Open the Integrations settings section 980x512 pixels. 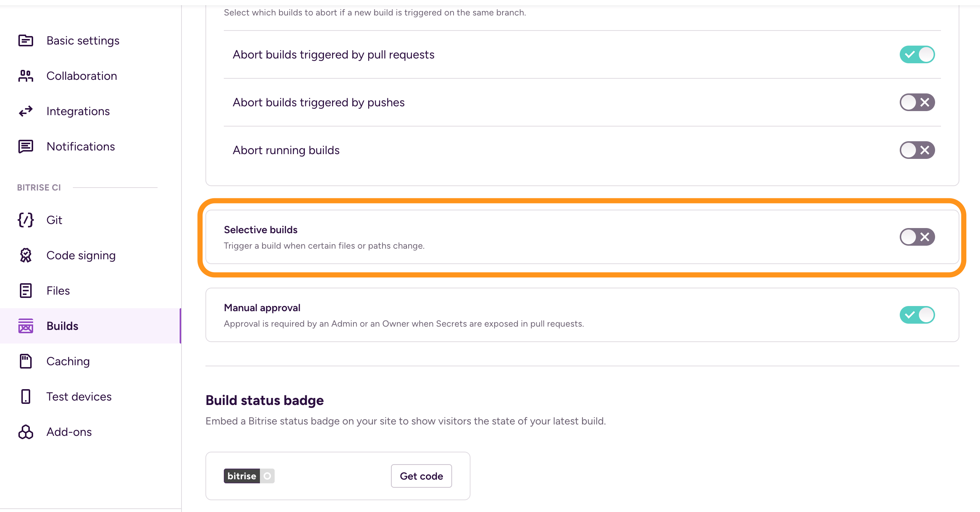[78, 111]
